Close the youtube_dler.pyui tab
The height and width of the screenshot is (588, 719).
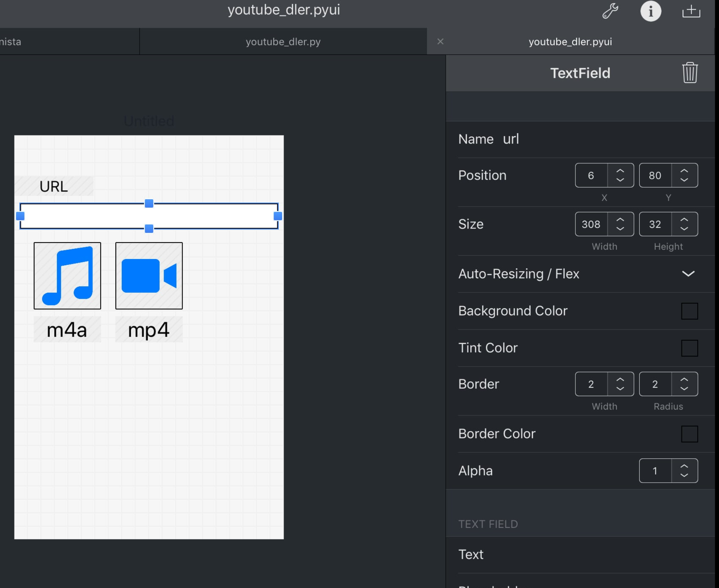pyautogui.click(x=440, y=42)
